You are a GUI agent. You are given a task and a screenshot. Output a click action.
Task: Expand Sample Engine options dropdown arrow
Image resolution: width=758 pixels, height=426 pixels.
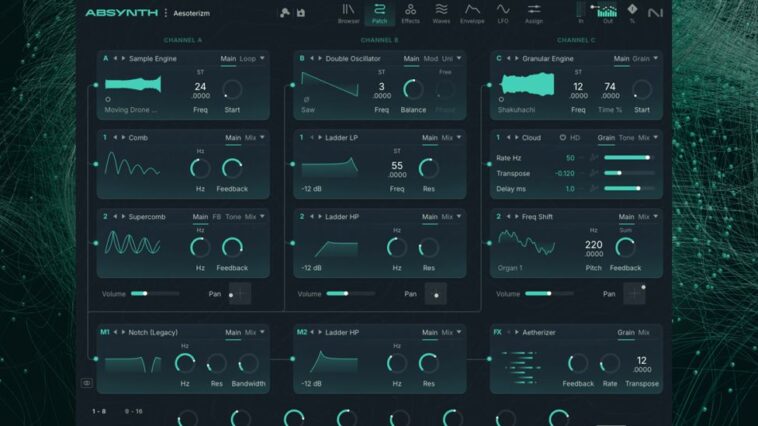[262, 59]
